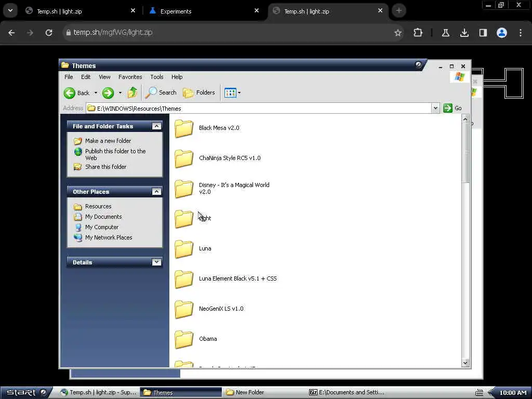Screen dimensions: 532x399
Task: Click the Start button
Action: tap(26, 393)
